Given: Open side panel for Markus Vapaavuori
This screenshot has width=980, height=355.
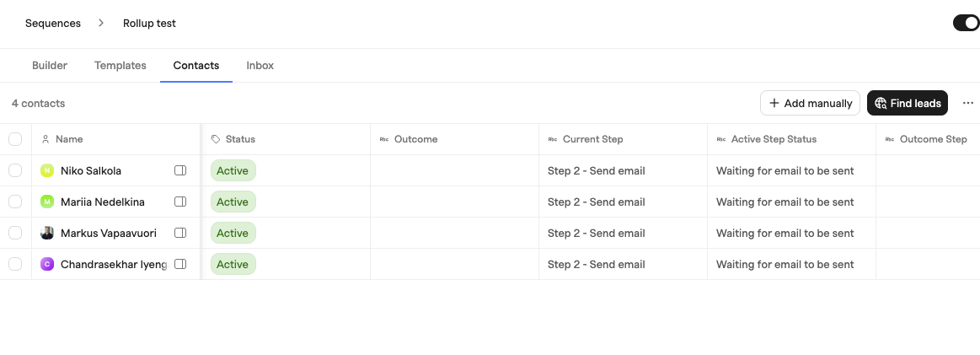Looking at the screenshot, I should coord(180,233).
